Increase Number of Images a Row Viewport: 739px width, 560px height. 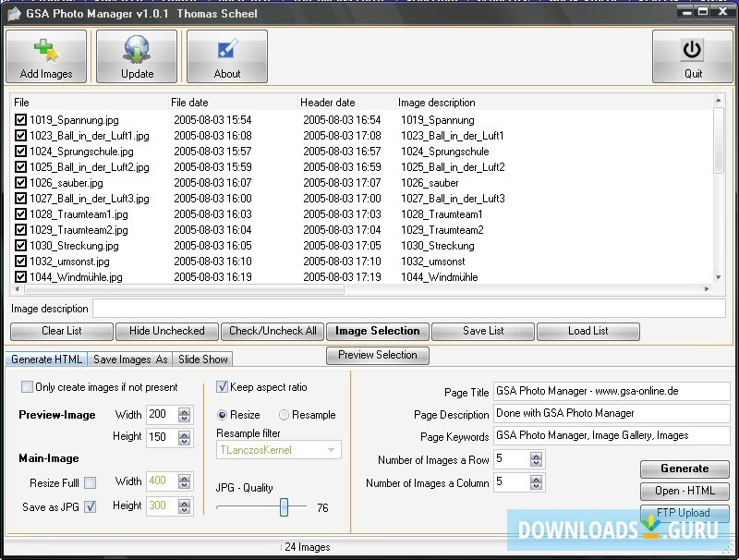pyautogui.click(x=537, y=456)
